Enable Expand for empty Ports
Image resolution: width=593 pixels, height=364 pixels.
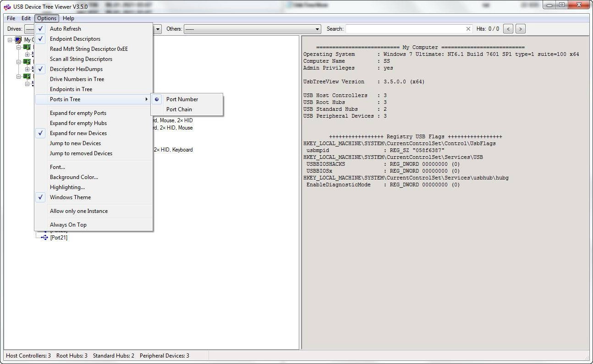click(93, 113)
